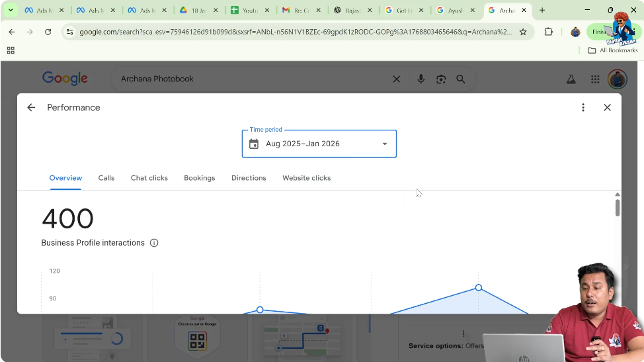Open the apps grid in bookmarks bar
The width and height of the screenshot is (644, 362).
tap(11, 50)
